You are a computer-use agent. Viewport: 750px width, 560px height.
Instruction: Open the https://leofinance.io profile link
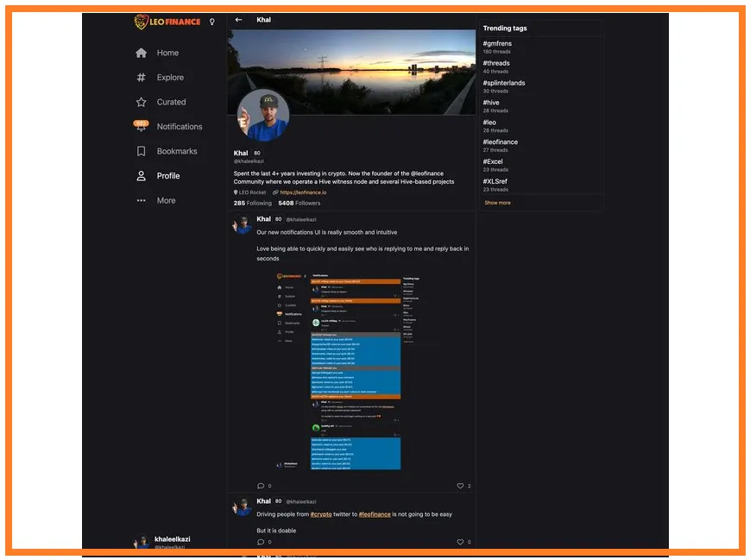tap(303, 192)
